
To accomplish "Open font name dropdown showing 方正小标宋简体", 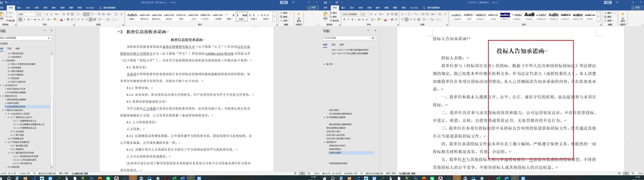I will (359, 14).
